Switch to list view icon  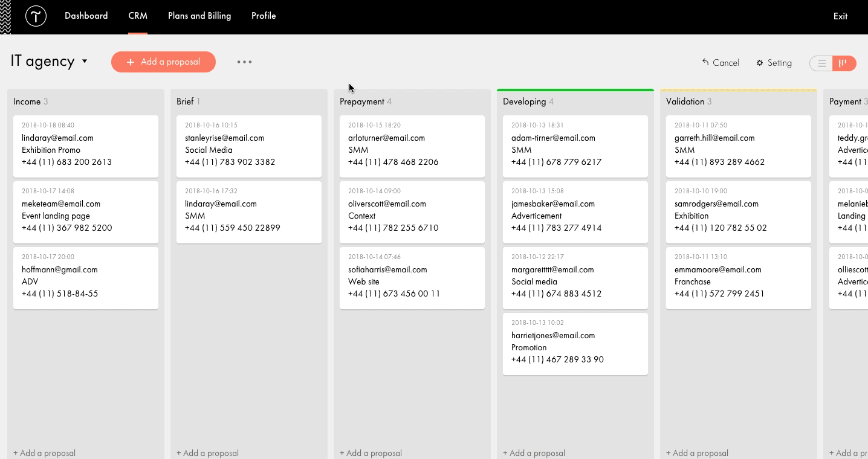click(821, 63)
